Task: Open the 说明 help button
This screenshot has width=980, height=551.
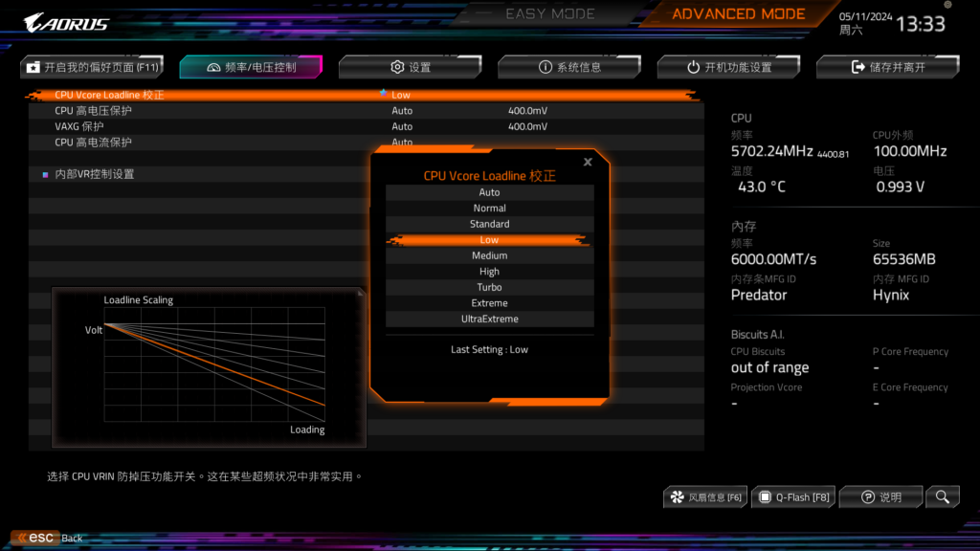Action: pos(880,496)
